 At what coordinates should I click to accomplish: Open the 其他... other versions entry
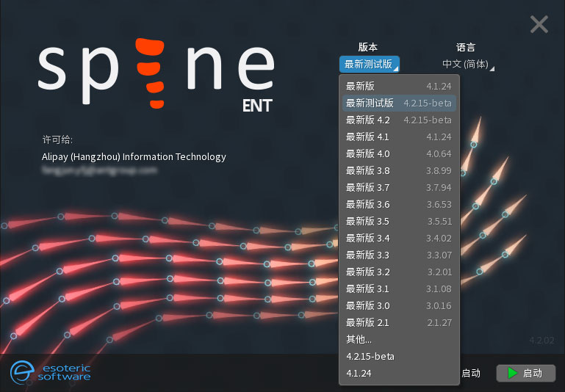(x=399, y=339)
